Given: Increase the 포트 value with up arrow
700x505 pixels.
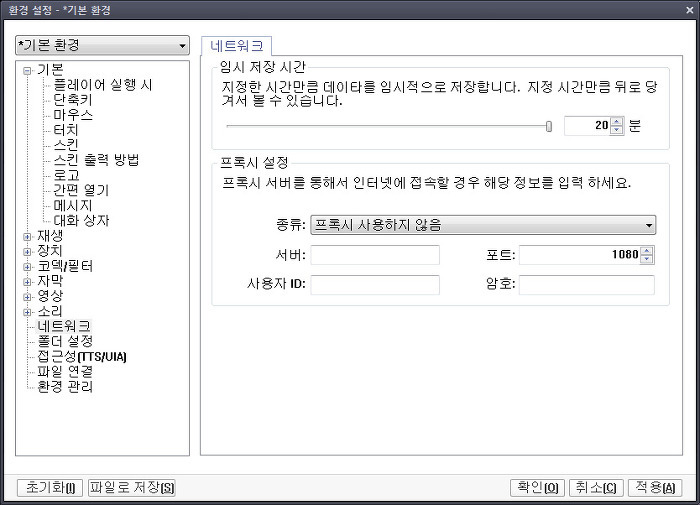Looking at the screenshot, I should (646, 251).
